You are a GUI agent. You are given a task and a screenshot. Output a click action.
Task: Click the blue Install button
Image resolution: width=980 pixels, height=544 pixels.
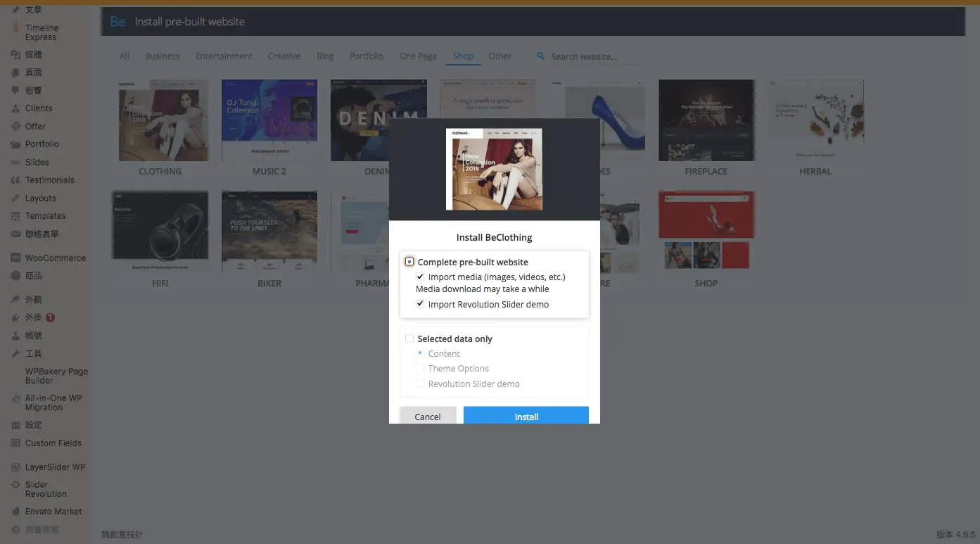point(526,415)
